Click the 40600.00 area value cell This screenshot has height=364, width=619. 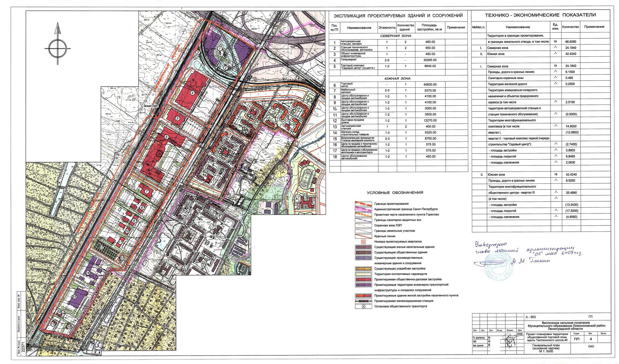coord(430,84)
